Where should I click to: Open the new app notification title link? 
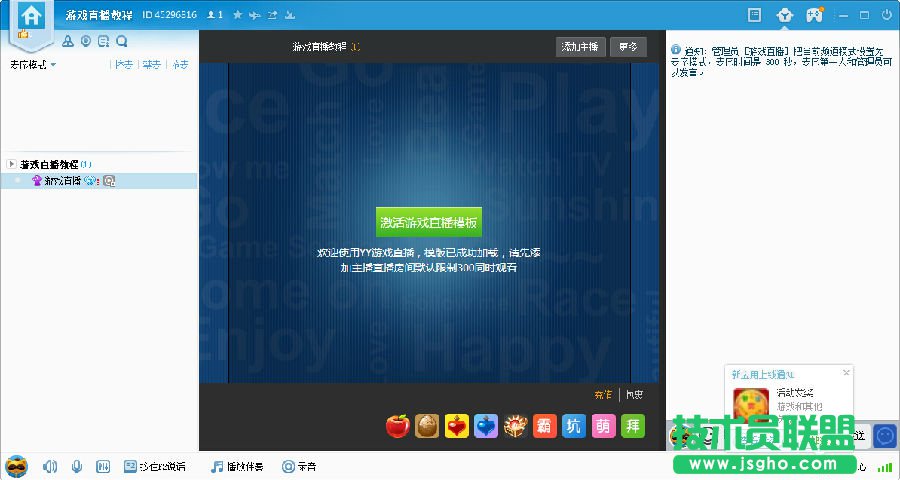[x=763, y=374]
